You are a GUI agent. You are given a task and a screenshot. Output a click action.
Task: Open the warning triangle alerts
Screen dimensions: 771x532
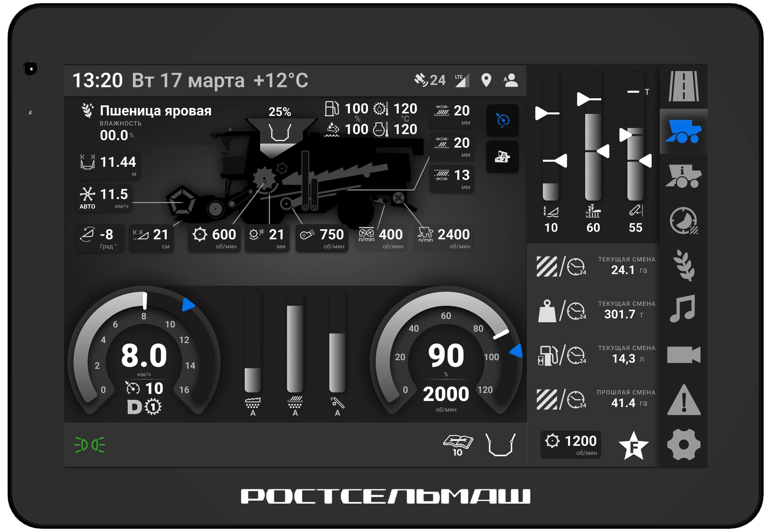tap(683, 400)
